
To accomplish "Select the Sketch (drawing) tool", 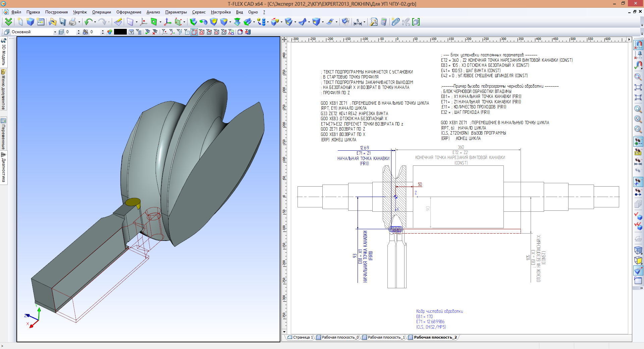I will (x=118, y=22).
